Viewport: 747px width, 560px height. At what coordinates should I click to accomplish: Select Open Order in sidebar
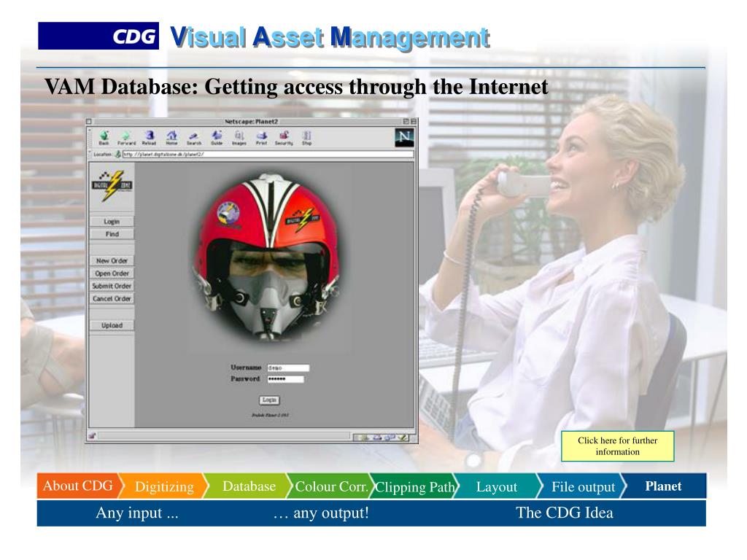click(x=112, y=273)
